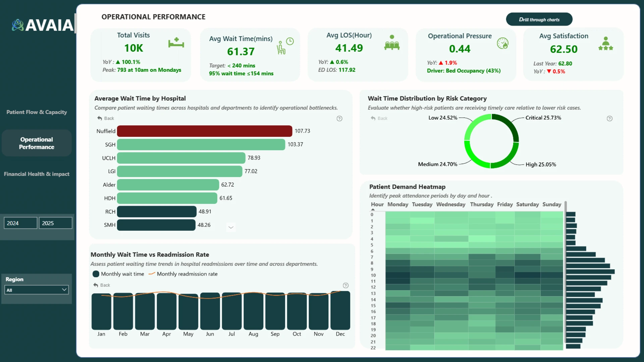The image size is (644, 362).
Task: Click the hospital bed icon in Total Visits
Action: tap(176, 43)
